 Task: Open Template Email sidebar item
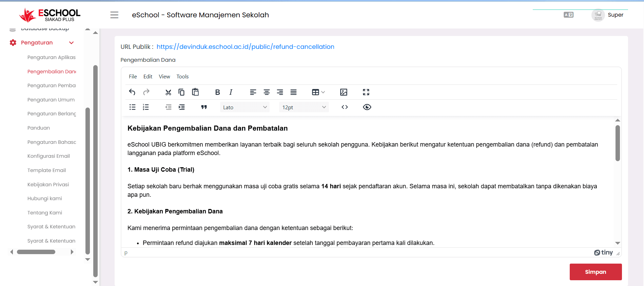pos(46,170)
